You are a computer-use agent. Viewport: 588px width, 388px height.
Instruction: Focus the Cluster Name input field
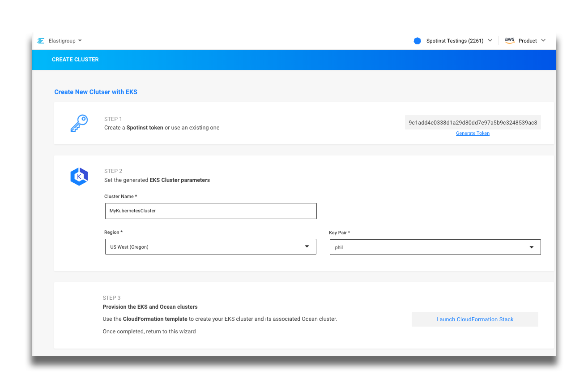pyautogui.click(x=211, y=211)
